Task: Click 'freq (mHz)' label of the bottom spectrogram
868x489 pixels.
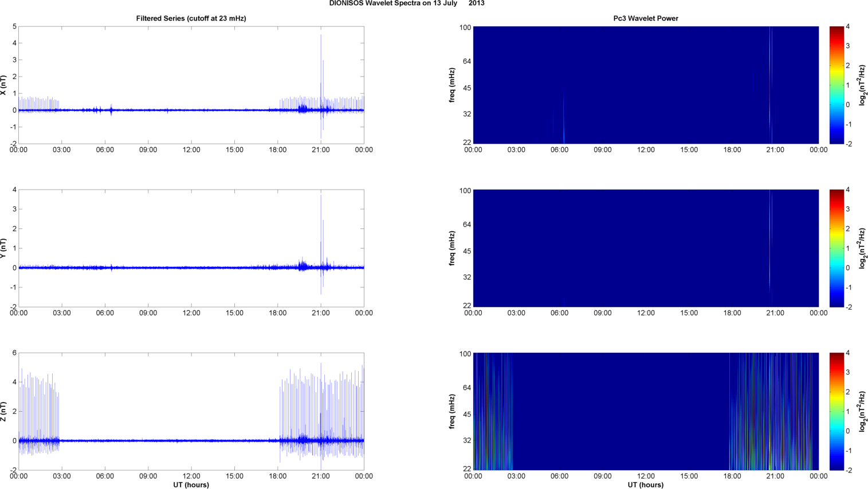Action: [x=452, y=412]
